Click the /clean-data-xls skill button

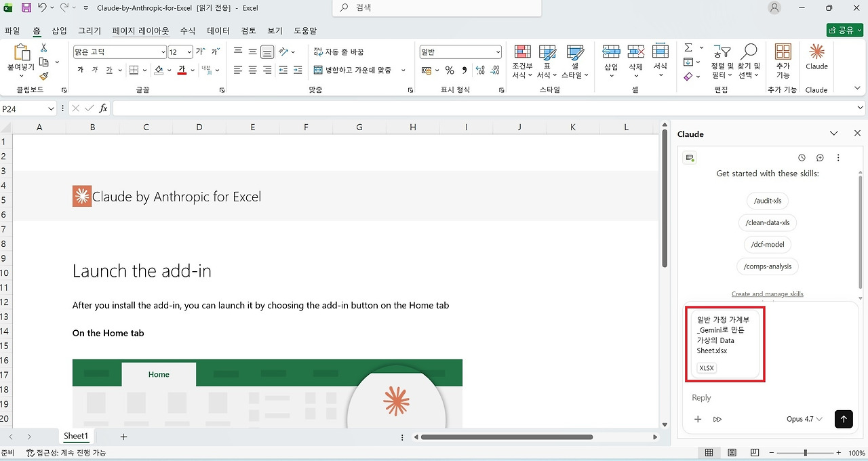(768, 222)
